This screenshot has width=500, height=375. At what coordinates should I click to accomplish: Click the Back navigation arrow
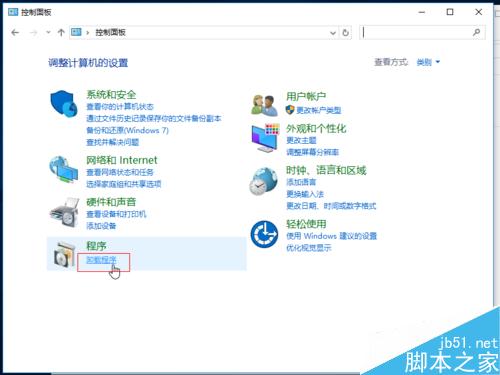tap(15, 32)
